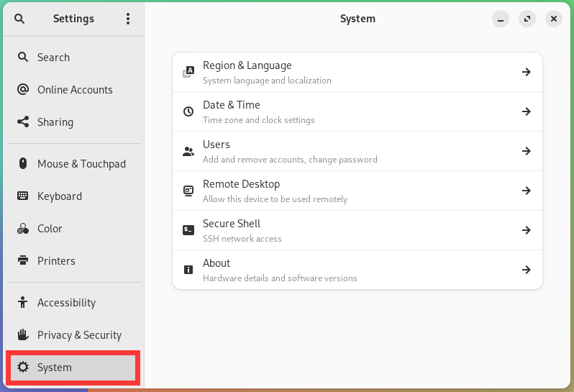Click the Accessibility figure icon
This screenshot has width=574, height=392.
pyautogui.click(x=23, y=302)
